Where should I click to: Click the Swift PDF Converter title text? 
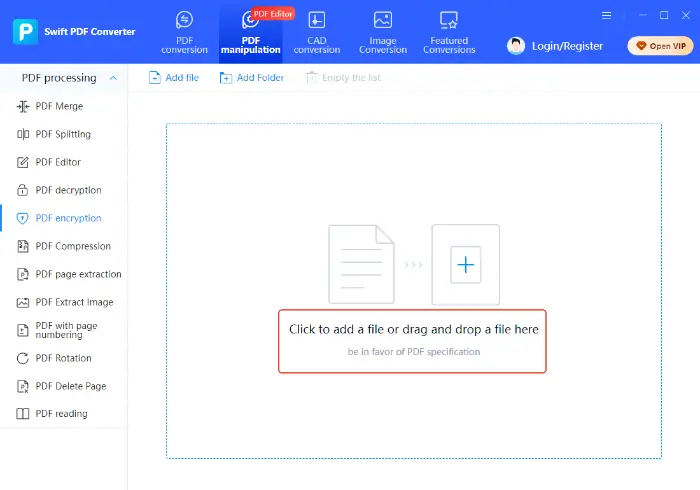point(90,32)
